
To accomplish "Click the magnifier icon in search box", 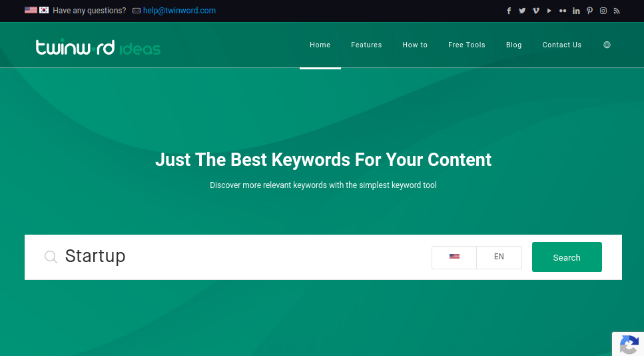I will (x=51, y=257).
